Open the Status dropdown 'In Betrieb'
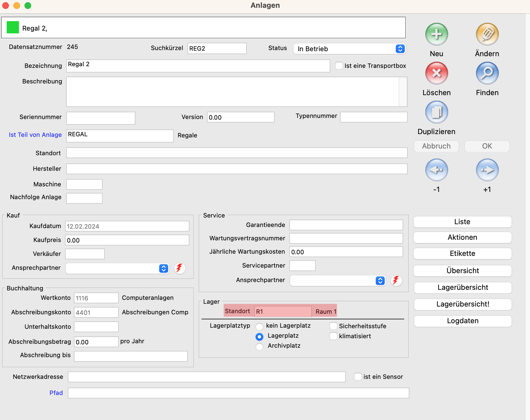This screenshot has width=530, height=420. [x=349, y=49]
